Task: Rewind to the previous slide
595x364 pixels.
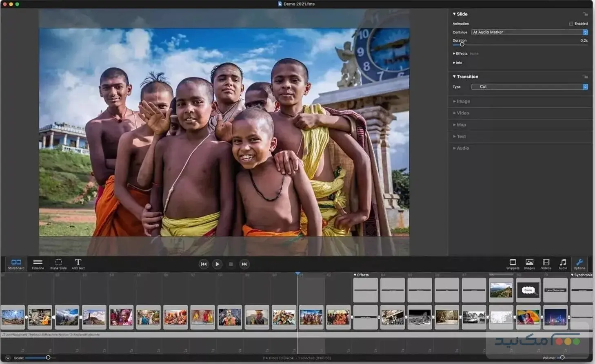Action: click(204, 264)
